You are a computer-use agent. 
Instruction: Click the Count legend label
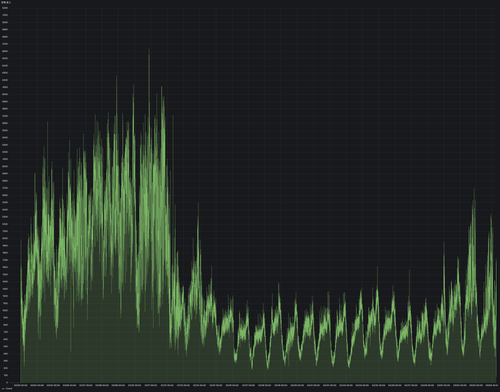coord(9,388)
